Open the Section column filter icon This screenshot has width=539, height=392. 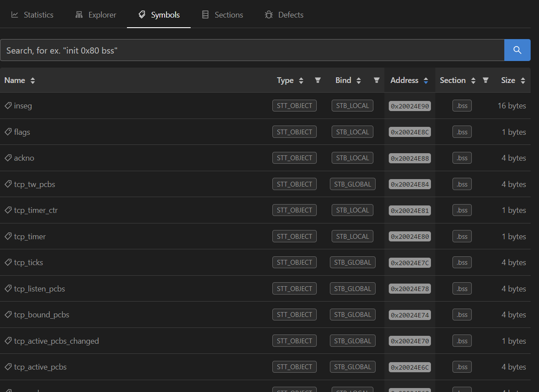[x=485, y=80]
